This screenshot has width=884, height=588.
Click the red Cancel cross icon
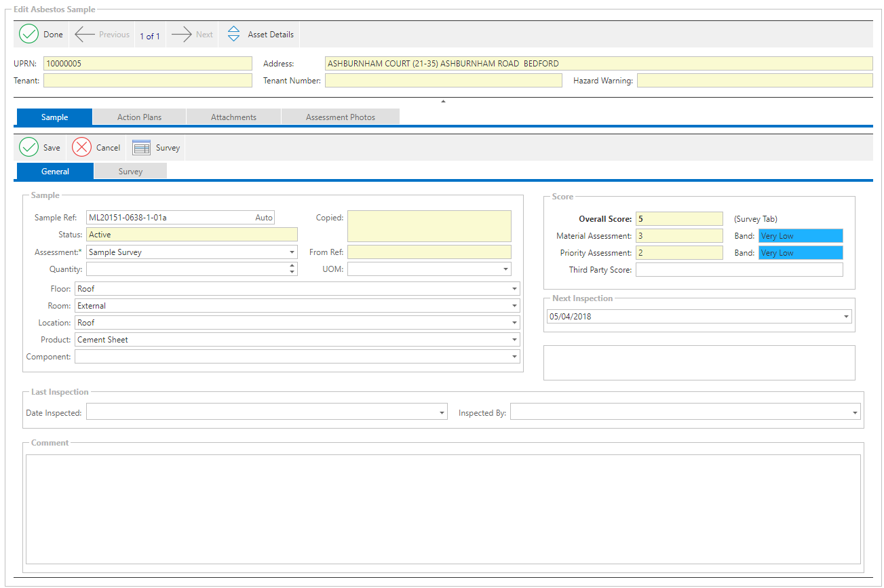tap(82, 147)
